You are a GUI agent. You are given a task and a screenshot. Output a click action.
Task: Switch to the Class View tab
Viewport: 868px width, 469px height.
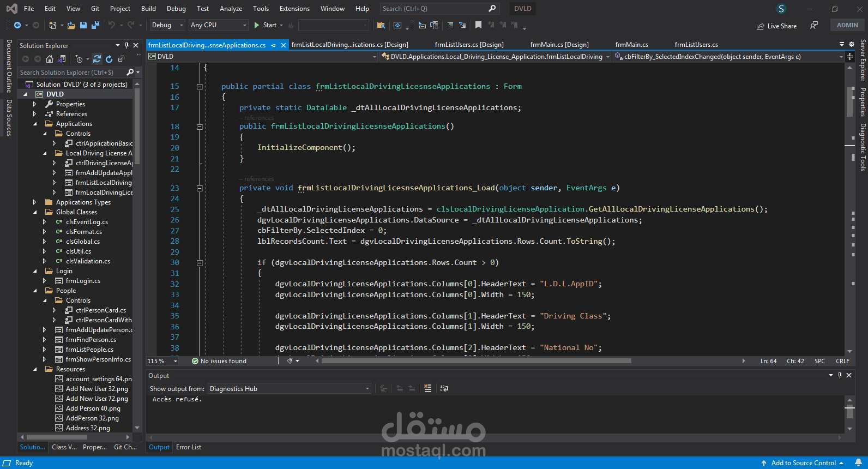coord(64,447)
